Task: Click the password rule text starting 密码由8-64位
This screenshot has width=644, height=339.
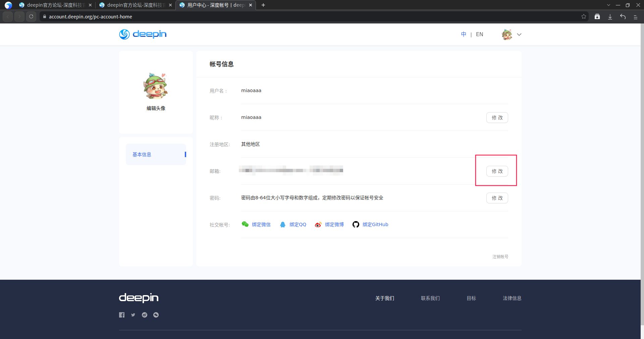Action: point(312,198)
